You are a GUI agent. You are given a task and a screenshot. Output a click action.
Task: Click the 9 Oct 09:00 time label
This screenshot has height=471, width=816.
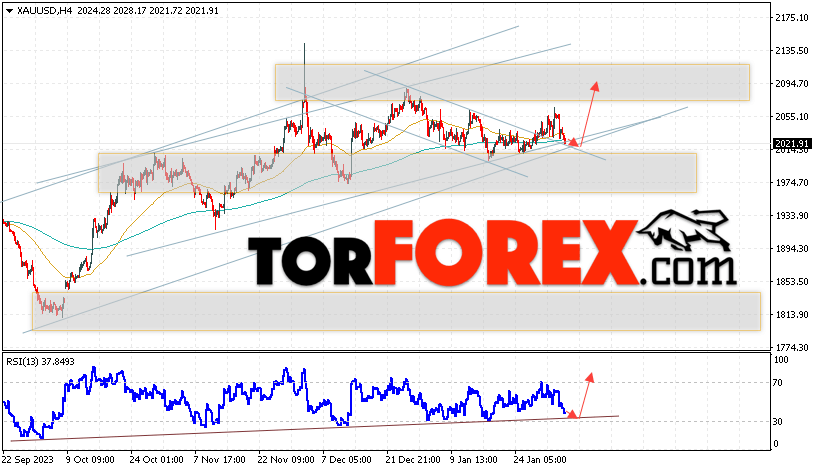coord(90,460)
